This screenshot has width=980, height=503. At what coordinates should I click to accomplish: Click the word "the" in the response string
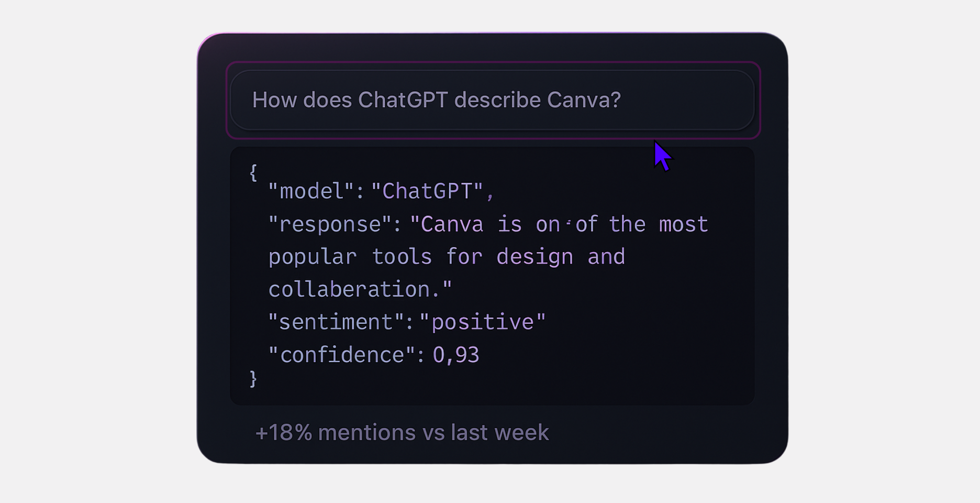click(x=627, y=225)
